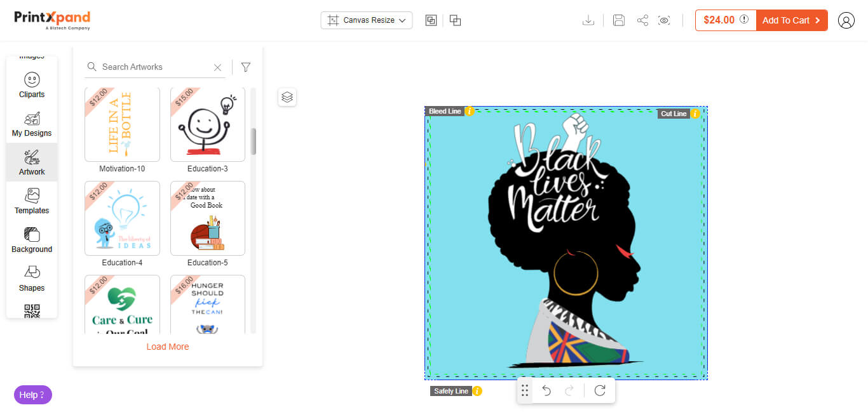
Task: Click the Cut Line info badge
Action: [x=695, y=113]
